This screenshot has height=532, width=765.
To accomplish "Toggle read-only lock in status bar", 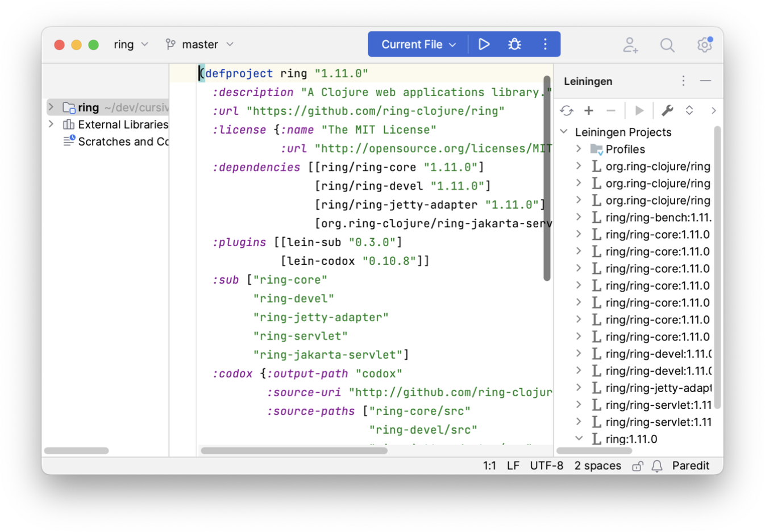I will coord(638,466).
